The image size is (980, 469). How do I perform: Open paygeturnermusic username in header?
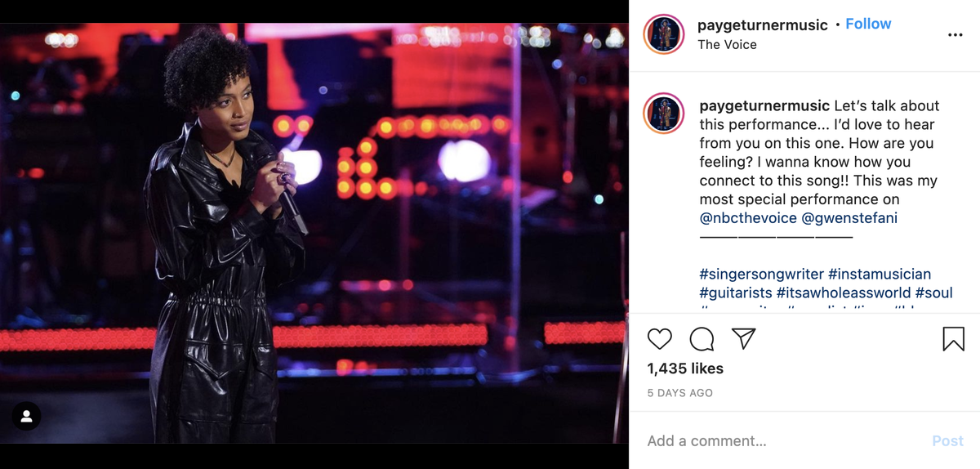763,25
